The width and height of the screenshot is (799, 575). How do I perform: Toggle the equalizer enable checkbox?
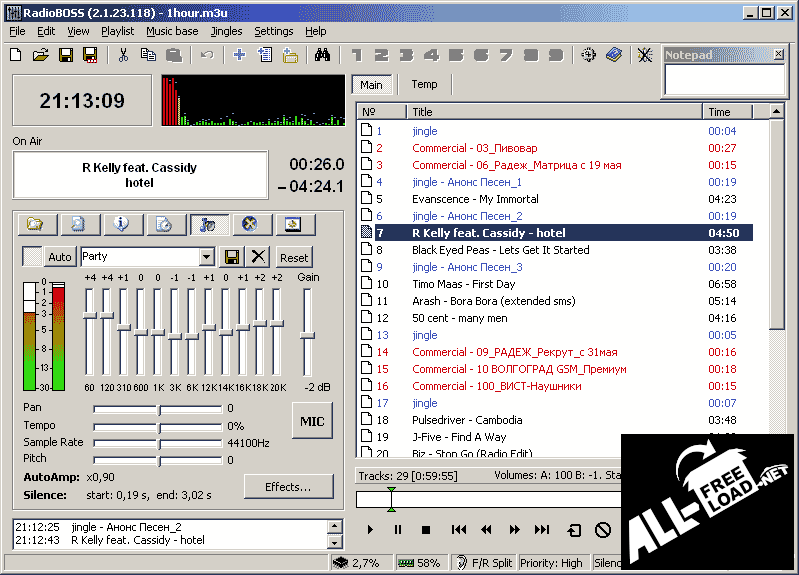pos(33,257)
